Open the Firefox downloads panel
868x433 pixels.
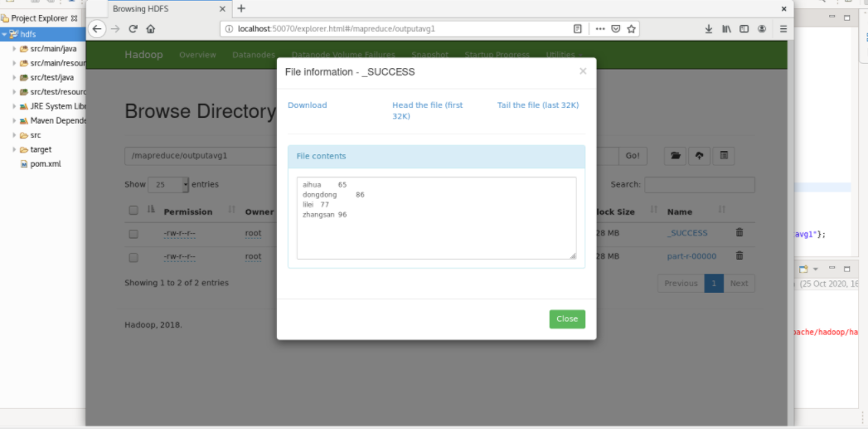(709, 28)
